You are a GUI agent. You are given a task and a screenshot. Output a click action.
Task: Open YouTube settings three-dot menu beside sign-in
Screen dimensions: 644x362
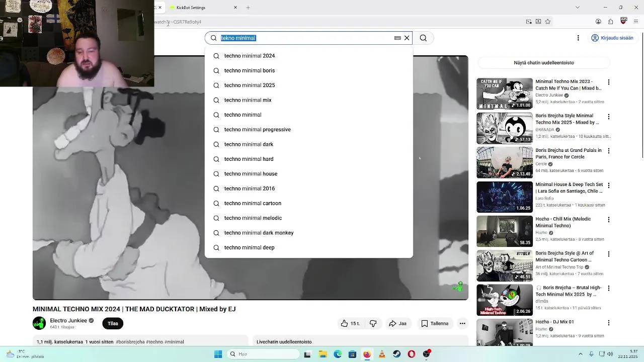point(578,38)
